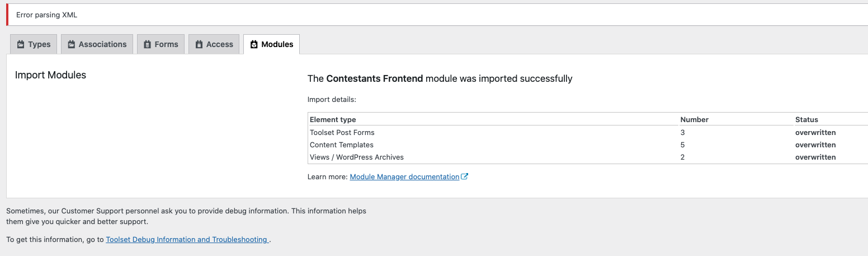Click the external link icon beside Module Manager documentation
This screenshot has height=256, width=868.
pos(465,176)
